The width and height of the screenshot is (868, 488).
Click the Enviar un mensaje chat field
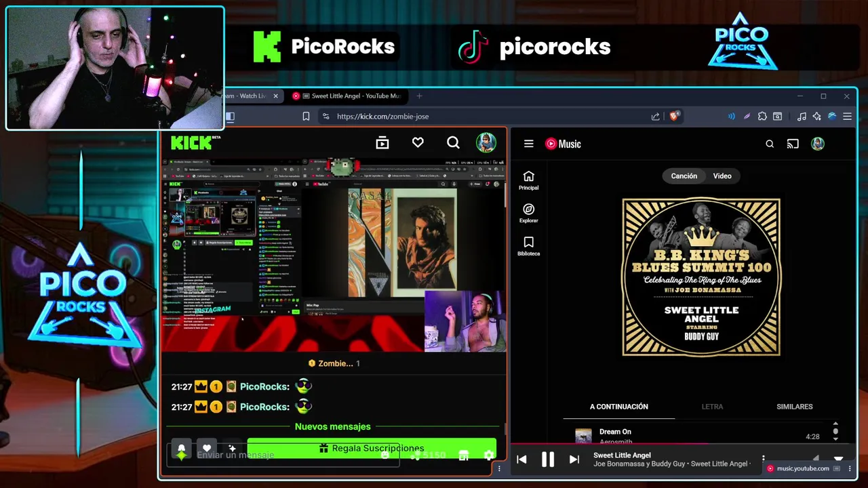(285, 455)
